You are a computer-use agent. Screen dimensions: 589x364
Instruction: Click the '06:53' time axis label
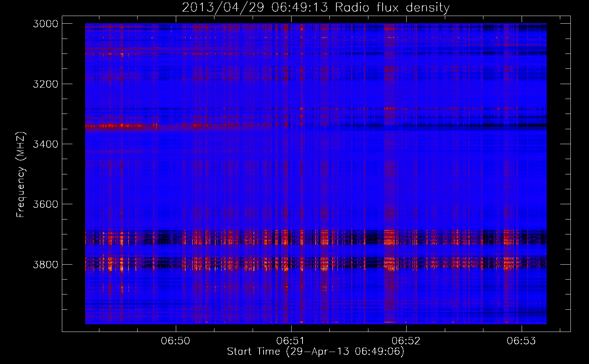click(x=521, y=341)
